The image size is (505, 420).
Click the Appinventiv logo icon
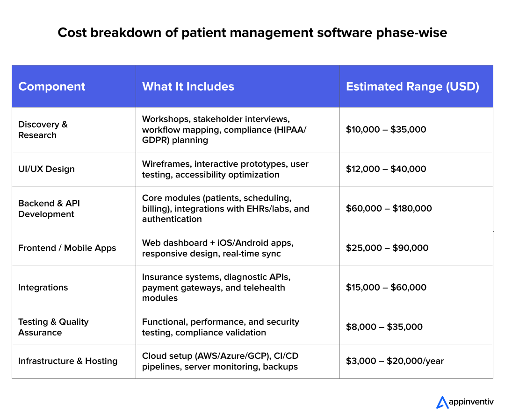click(x=442, y=402)
